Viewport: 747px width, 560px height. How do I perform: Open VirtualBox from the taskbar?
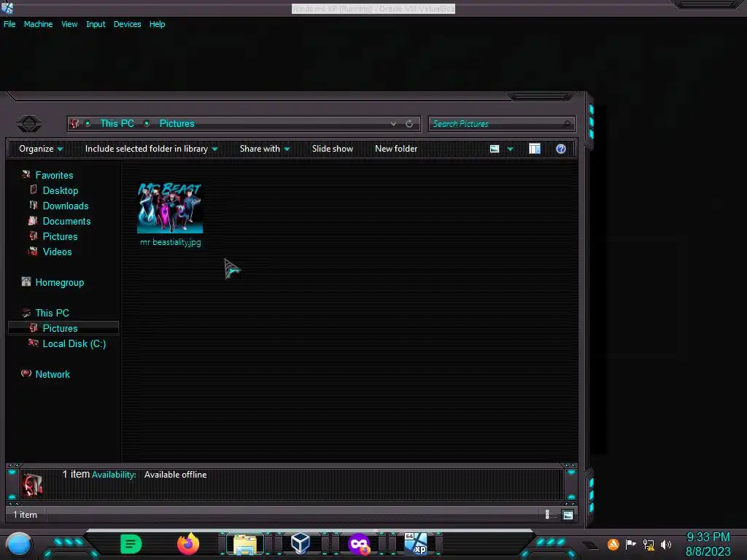tap(301, 543)
